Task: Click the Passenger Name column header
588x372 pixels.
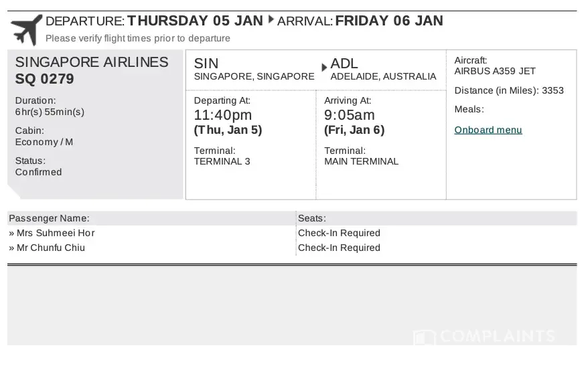Action: pyautogui.click(x=49, y=218)
